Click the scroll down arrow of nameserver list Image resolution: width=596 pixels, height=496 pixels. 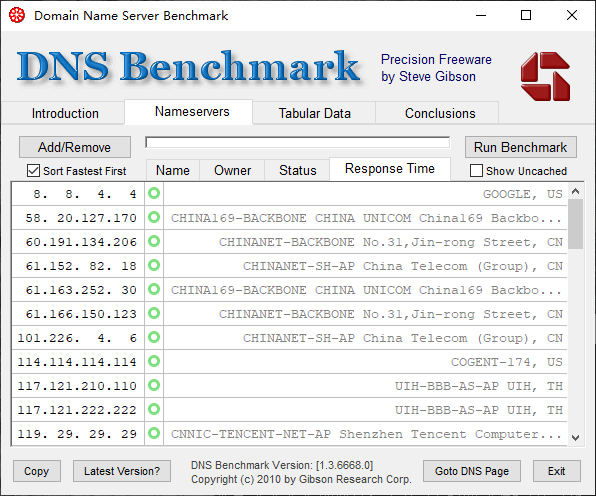point(575,437)
